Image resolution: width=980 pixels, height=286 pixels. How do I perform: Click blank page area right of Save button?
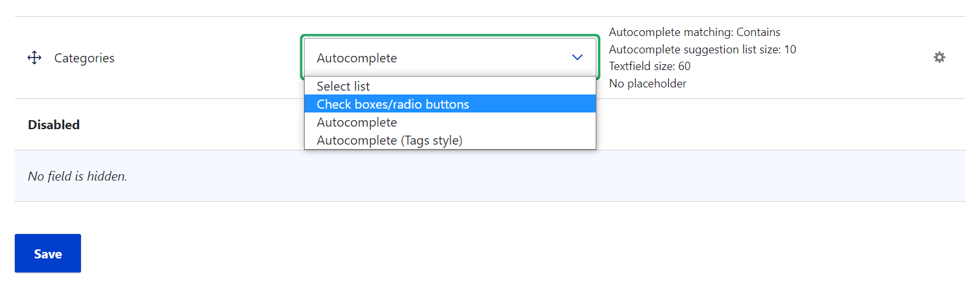coord(450,253)
